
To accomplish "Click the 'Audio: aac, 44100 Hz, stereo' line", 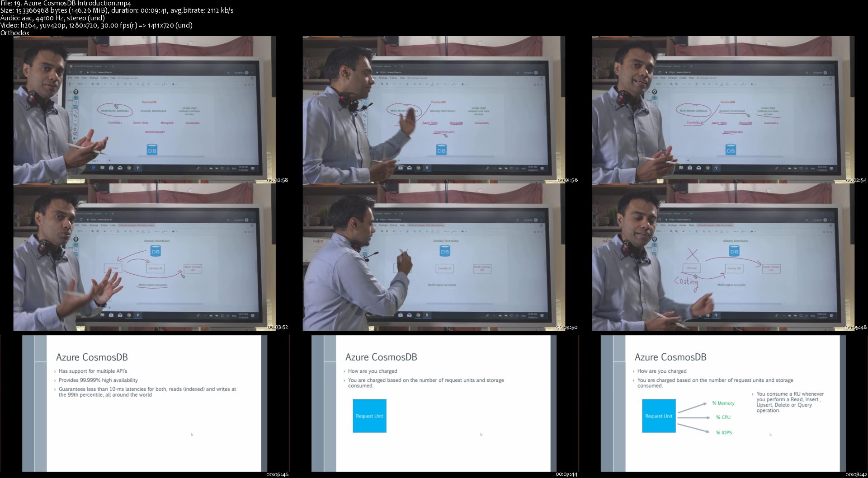I will [x=52, y=18].
